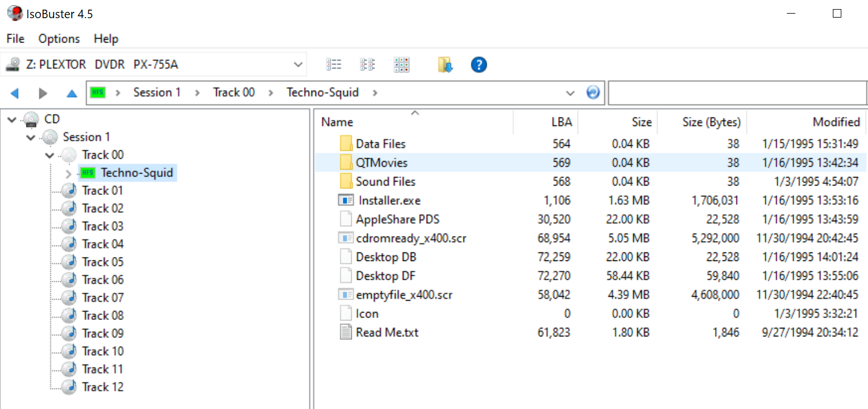
Task: Maximize the IsoBuster window
Action: (837, 14)
